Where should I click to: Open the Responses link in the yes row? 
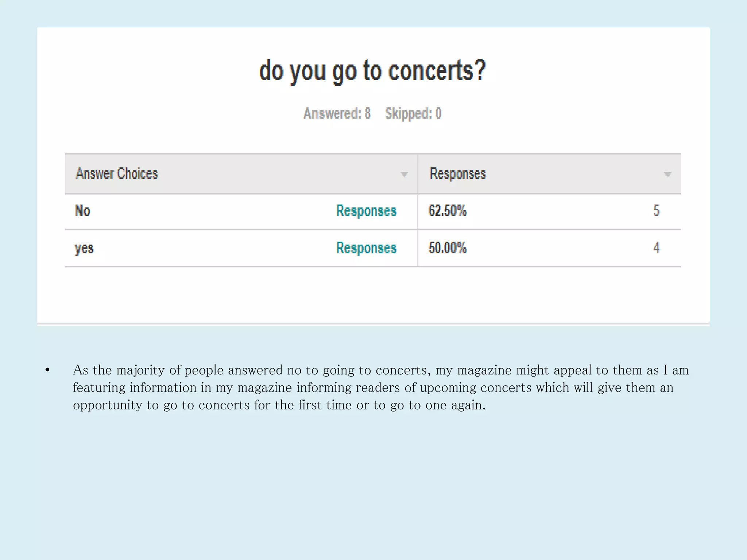(x=366, y=248)
